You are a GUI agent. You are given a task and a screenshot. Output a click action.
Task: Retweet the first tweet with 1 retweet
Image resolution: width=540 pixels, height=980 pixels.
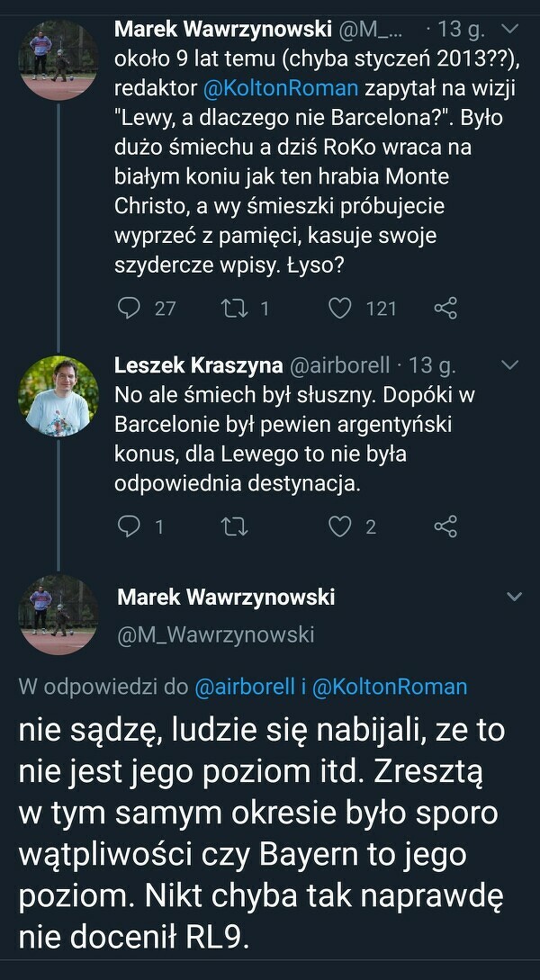[x=236, y=309]
